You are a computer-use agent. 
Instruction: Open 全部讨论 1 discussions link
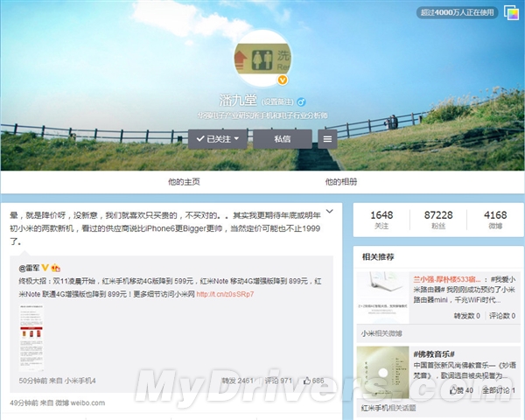point(499,390)
